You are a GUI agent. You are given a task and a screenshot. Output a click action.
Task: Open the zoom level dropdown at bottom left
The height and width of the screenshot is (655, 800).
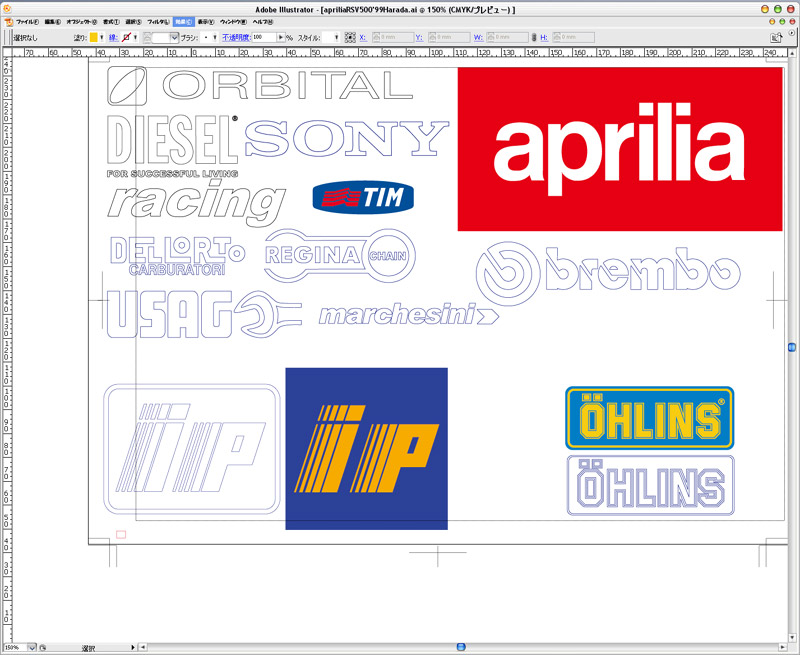click(30, 648)
